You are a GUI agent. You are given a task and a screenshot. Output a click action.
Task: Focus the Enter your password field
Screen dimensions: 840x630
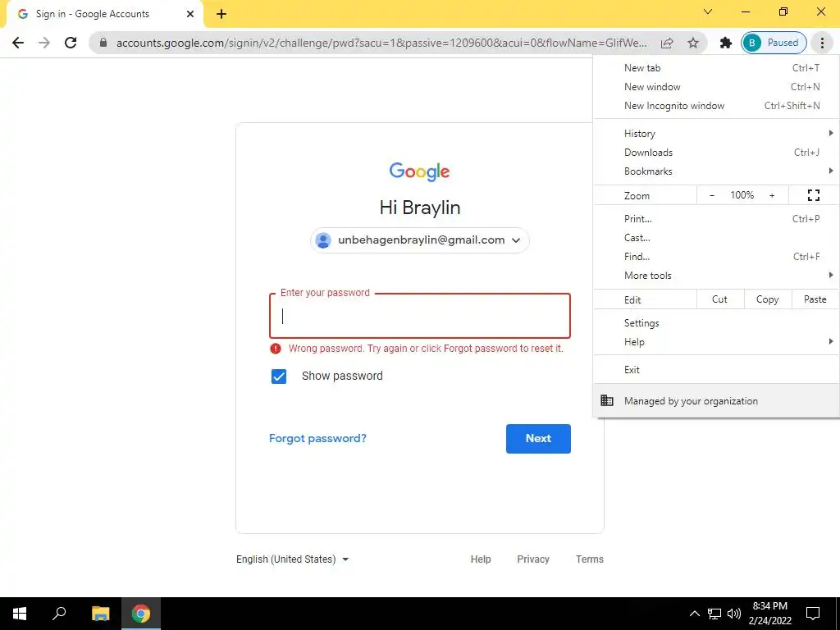[x=420, y=316]
